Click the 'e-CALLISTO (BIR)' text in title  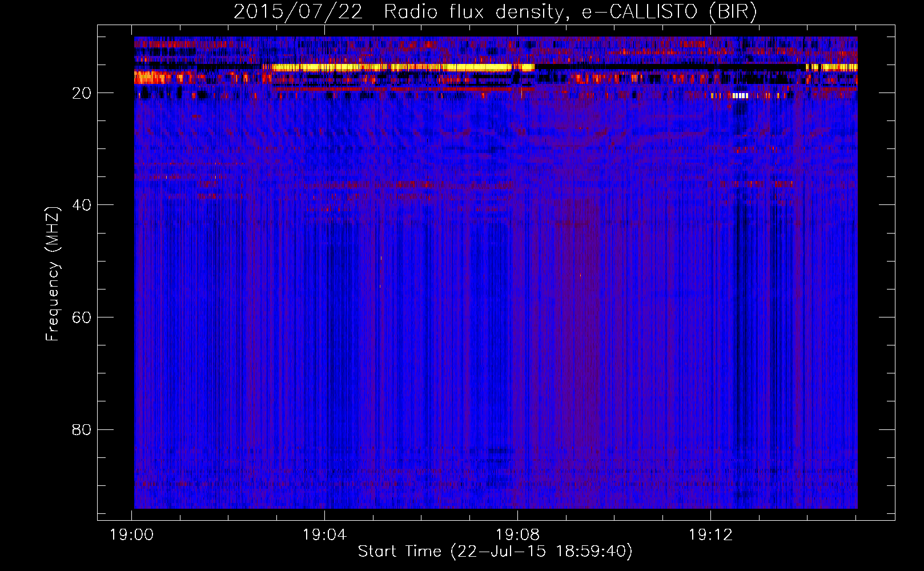[669, 12]
